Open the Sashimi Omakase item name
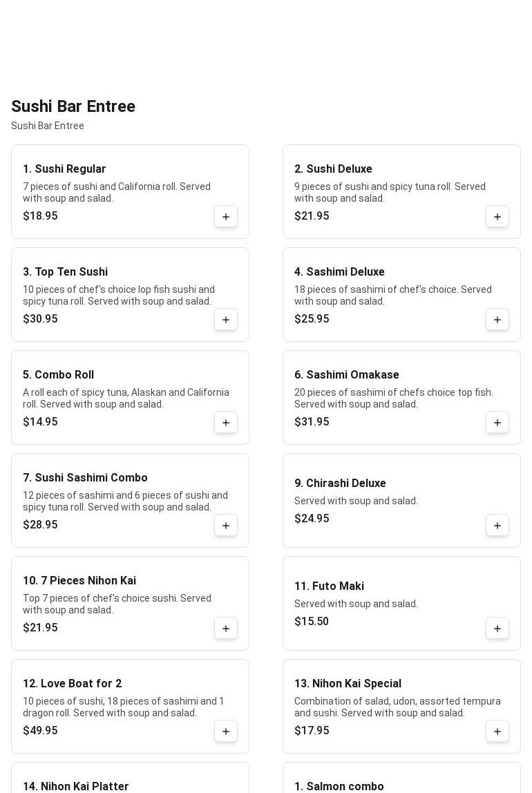 coord(347,375)
